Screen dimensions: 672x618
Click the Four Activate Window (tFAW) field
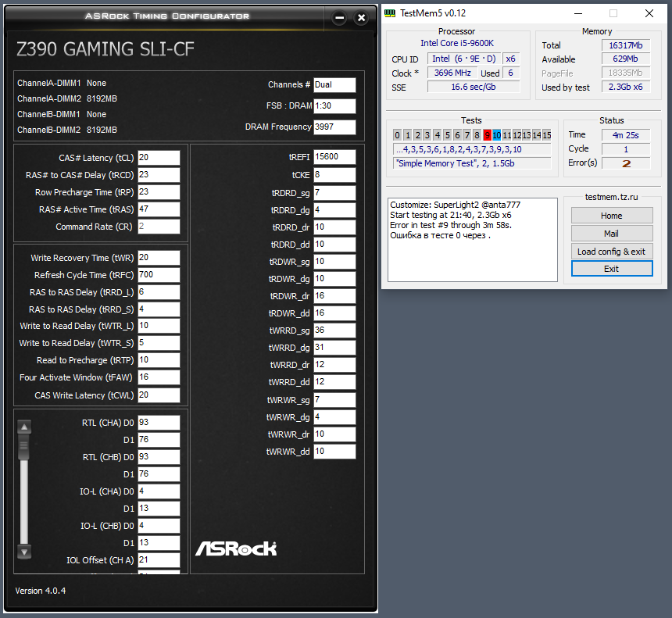[159, 377]
